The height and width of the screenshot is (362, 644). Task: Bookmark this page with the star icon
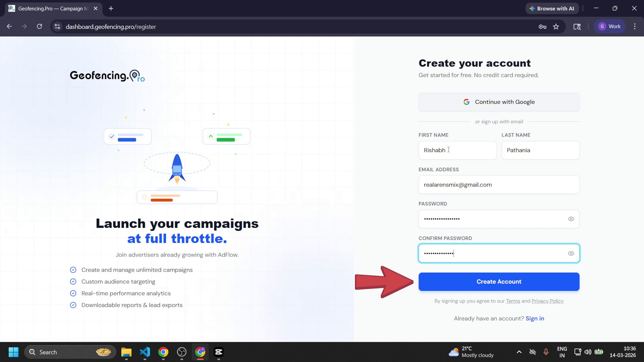556,26
